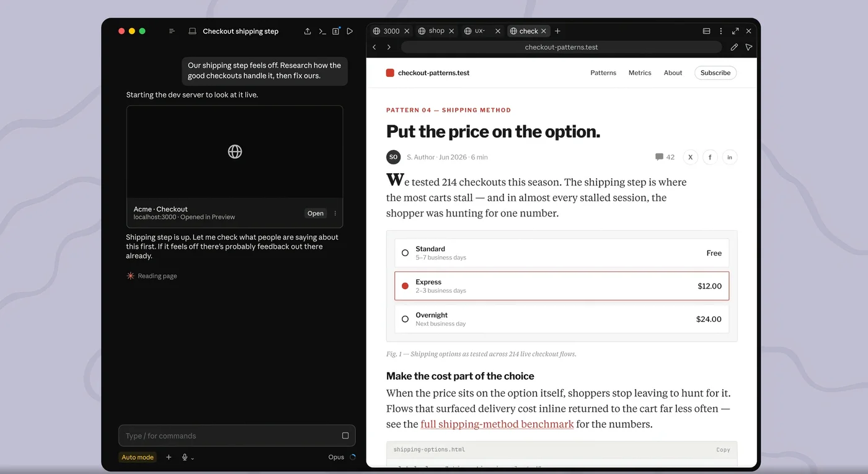Focus the Type / for commands input
The image size is (868, 474).
click(237, 436)
